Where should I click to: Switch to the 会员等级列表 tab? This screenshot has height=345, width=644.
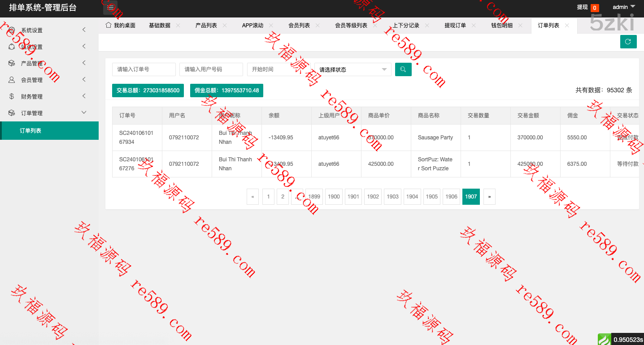pos(351,26)
